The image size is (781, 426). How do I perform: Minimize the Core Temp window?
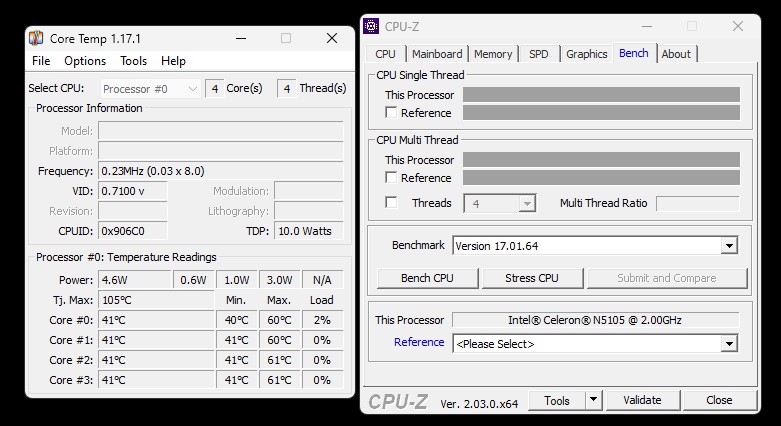241,38
